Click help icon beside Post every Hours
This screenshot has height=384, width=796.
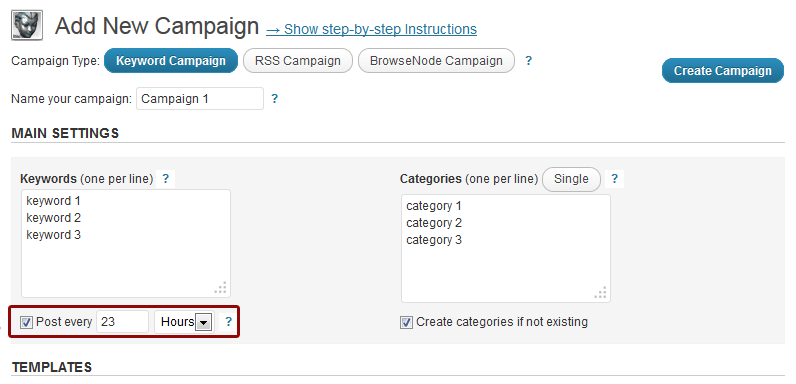click(x=228, y=322)
